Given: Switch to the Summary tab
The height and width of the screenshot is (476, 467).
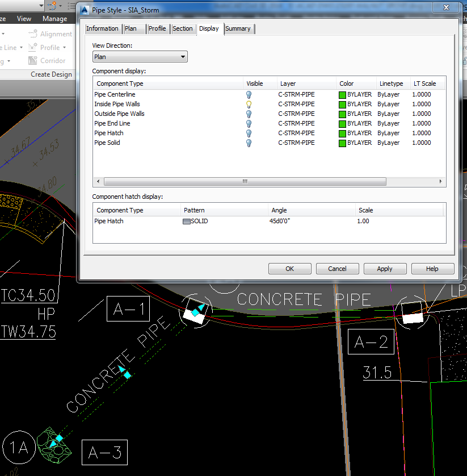Looking at the screenshot, I should pos(238,28).
